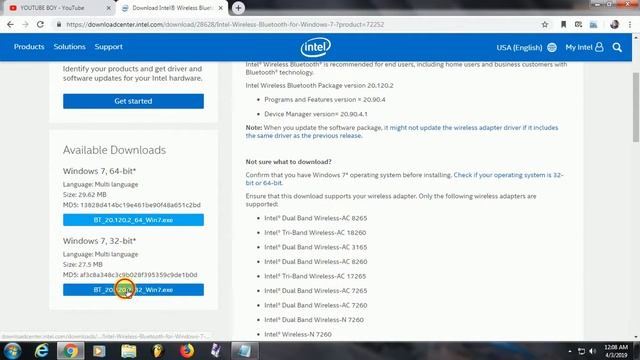The height and width of the screenshot is (360, 640).
Task: Close the YOUTUBE BOY tab
Action: click(x=109, y=8)
